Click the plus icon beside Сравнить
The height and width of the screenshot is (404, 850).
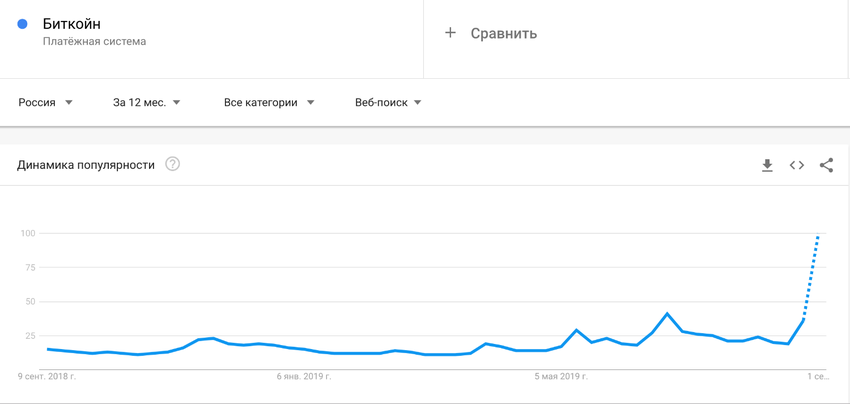(x=450, y=33)
